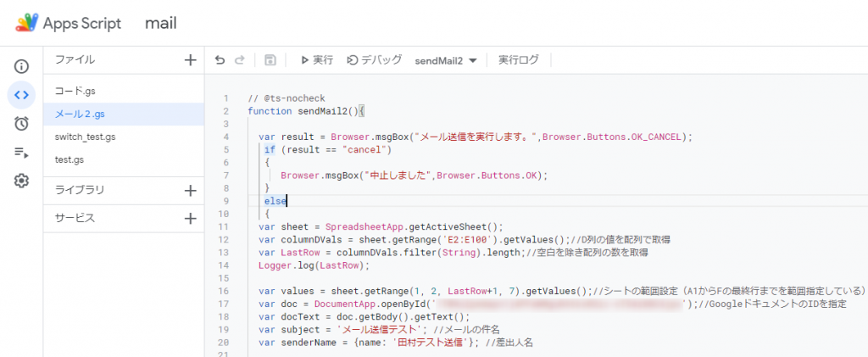Click the function sendMail2 declaration line
Screen dimensions: 868x357
click(306, 111)
